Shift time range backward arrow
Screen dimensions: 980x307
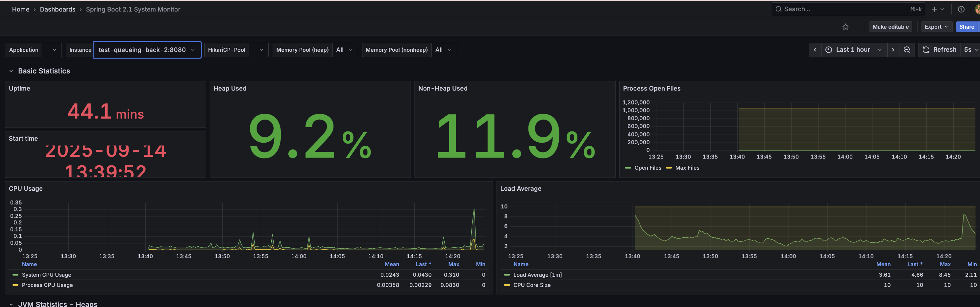tap(815, 50)
